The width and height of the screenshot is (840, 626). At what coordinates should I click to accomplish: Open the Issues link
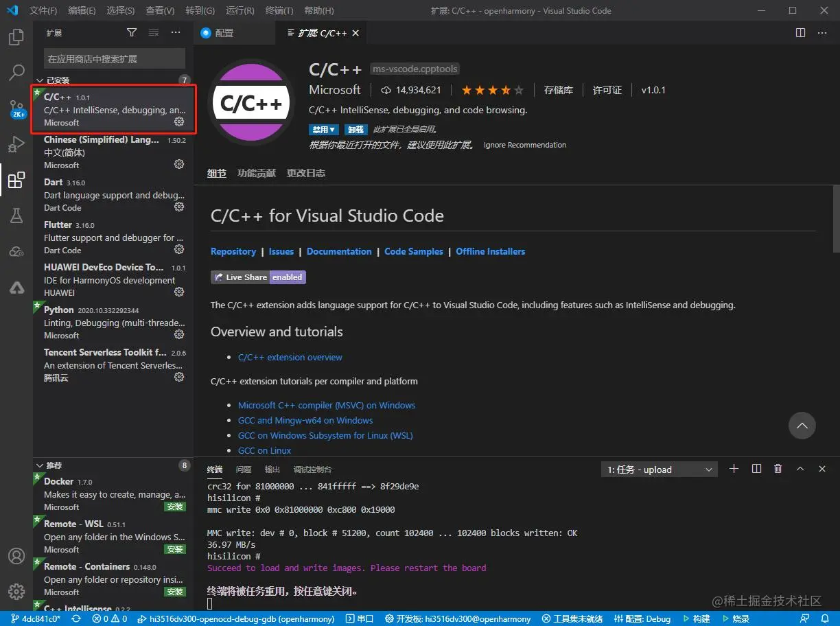281,251
